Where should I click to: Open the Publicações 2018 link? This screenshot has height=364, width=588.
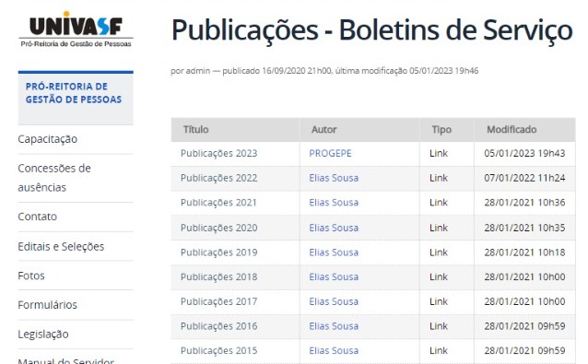pyautogui.click(x=218, y=276)
